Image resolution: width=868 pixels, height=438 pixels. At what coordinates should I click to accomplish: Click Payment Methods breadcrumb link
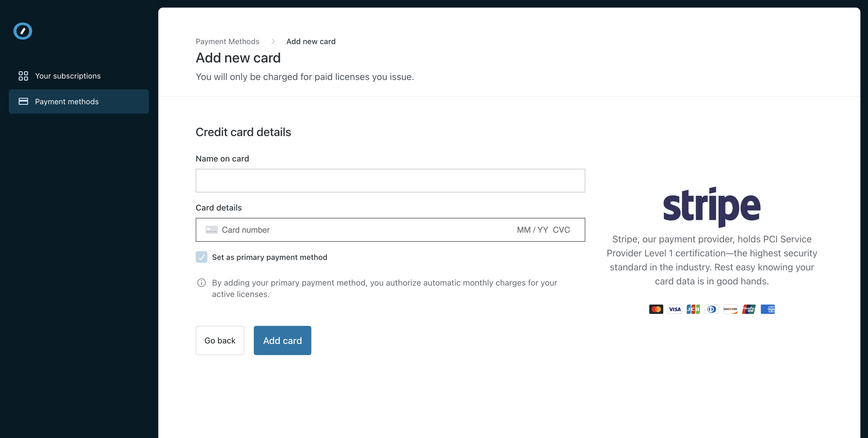pos(228,41)
